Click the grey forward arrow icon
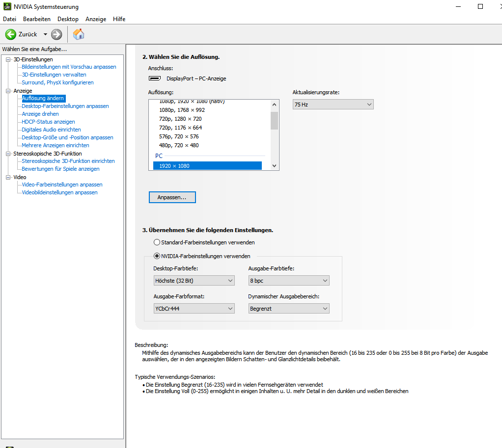The height and width of the screenshot is (448, 502). click(x=56, y=34)
